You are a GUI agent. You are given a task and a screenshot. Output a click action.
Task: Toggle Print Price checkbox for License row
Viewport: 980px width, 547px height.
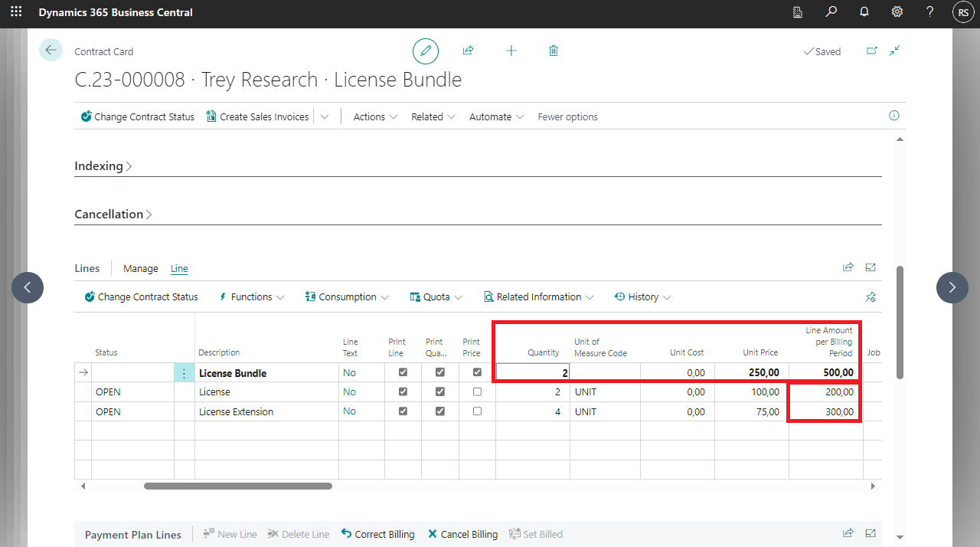[x=477, y=391]
